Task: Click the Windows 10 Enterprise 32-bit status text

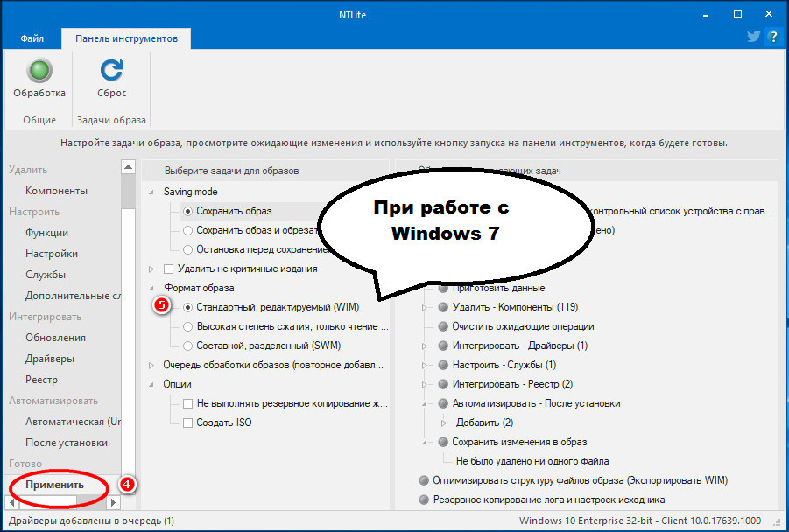Action: [x=640, y=521]
